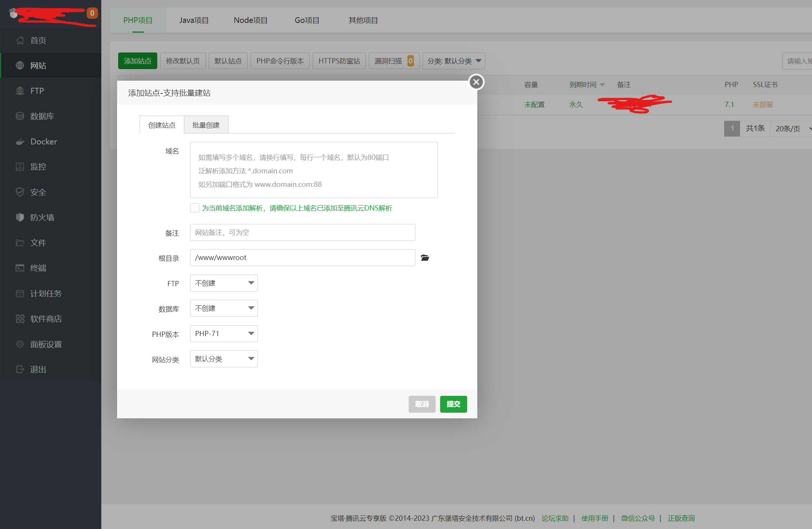The image size is (812, 529).
Task: Change PHP版本 using its dropdown
Action: point(224,334)
